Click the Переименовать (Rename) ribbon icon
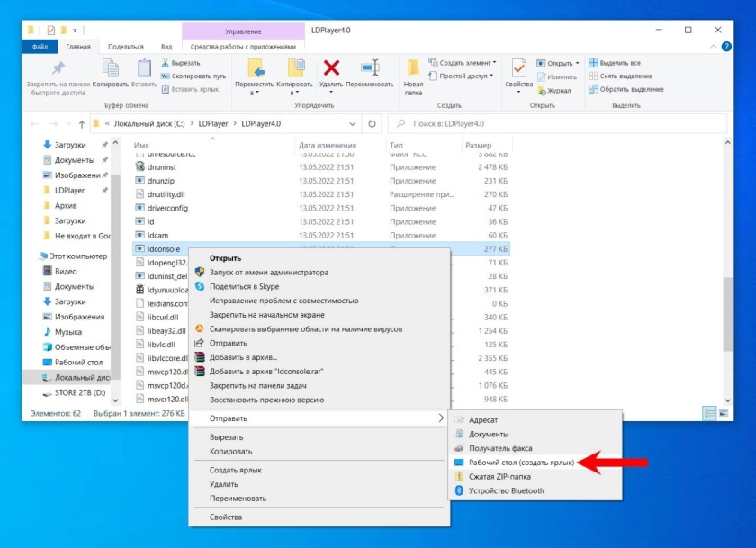756x548 pixels. coord(369,69)
